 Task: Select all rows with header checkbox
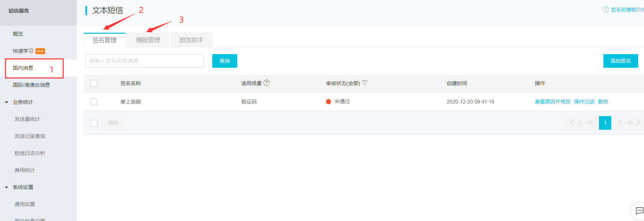click(94, 83)
